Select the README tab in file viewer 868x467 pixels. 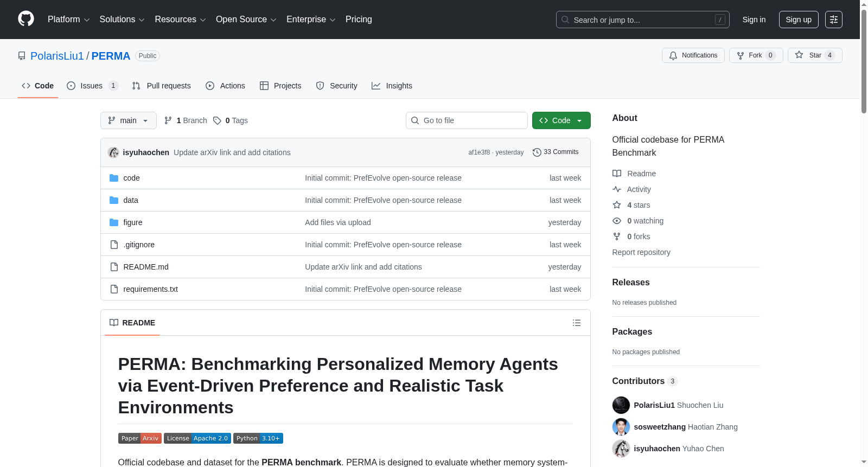pos(132,323)
